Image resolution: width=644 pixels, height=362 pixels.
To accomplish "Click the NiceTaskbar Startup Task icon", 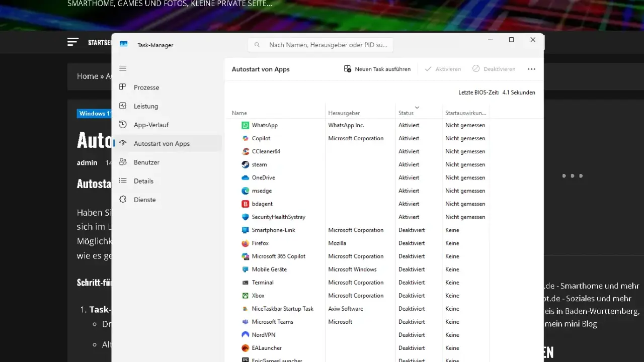I will click(245, 309).
